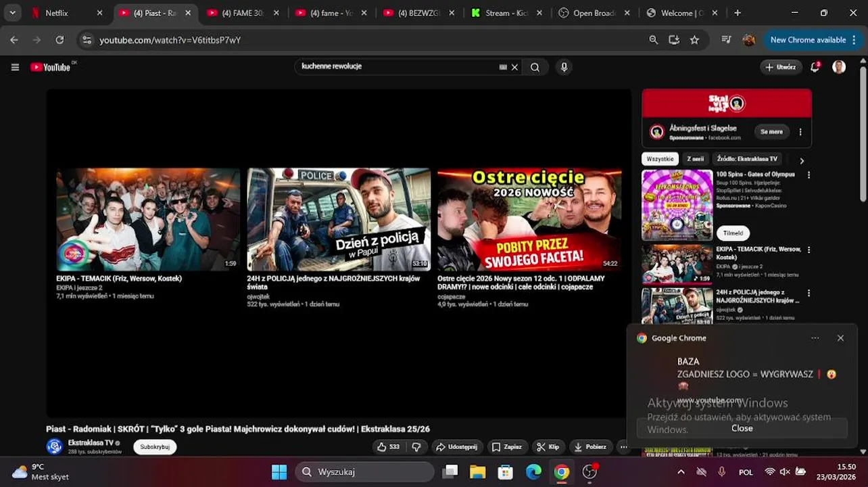Click the YouTube search input field
The width and height of the screenshot is (868, 487).
pyautogui.click(x=397, y=67)
